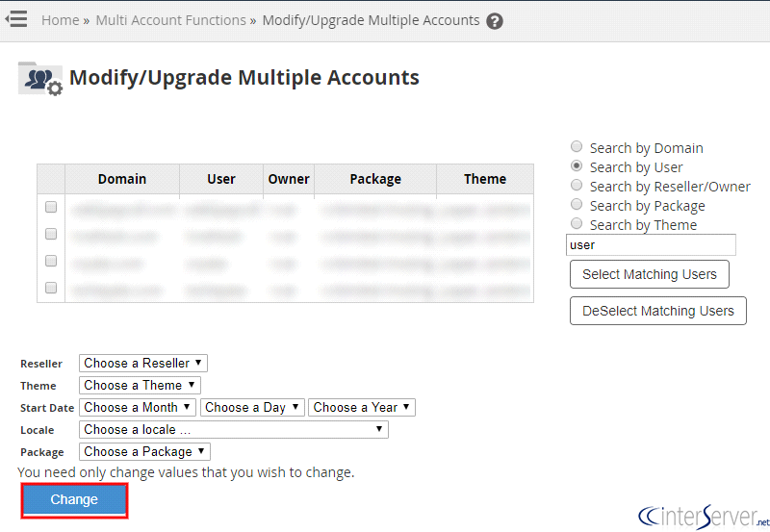Click the Locale field label
The width and height of the screenshot is (770, 532).
38,430
